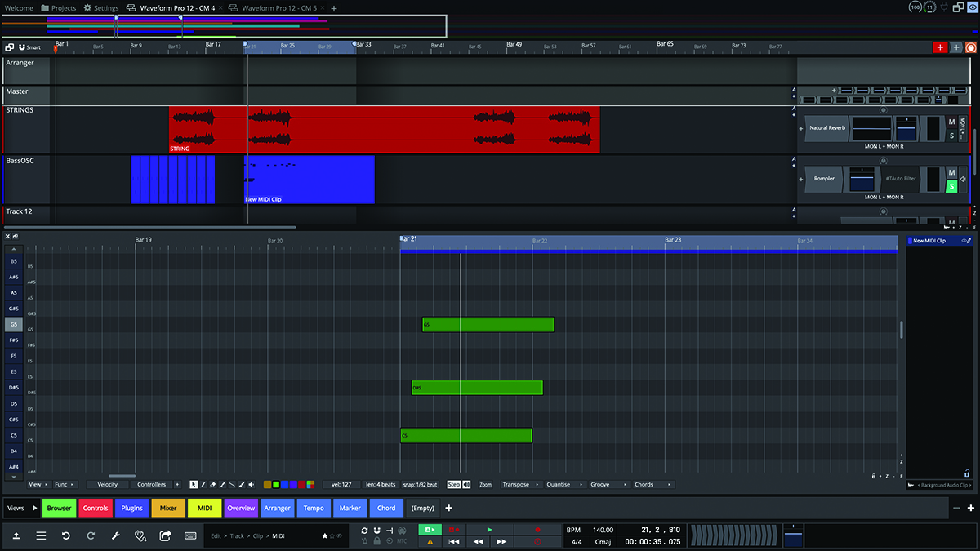Open the snap 1/32 beat setting
This screenshot has height=551, width=980.
tap(420, 485)
